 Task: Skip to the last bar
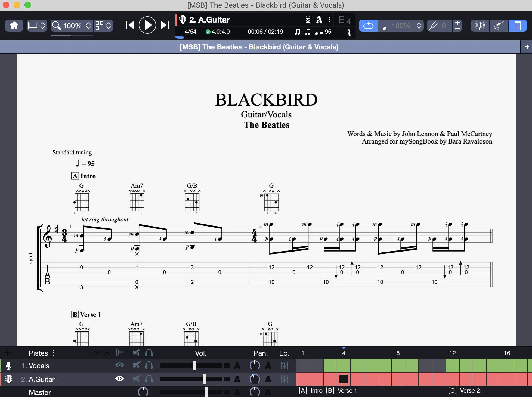click(x=165, y=25)
